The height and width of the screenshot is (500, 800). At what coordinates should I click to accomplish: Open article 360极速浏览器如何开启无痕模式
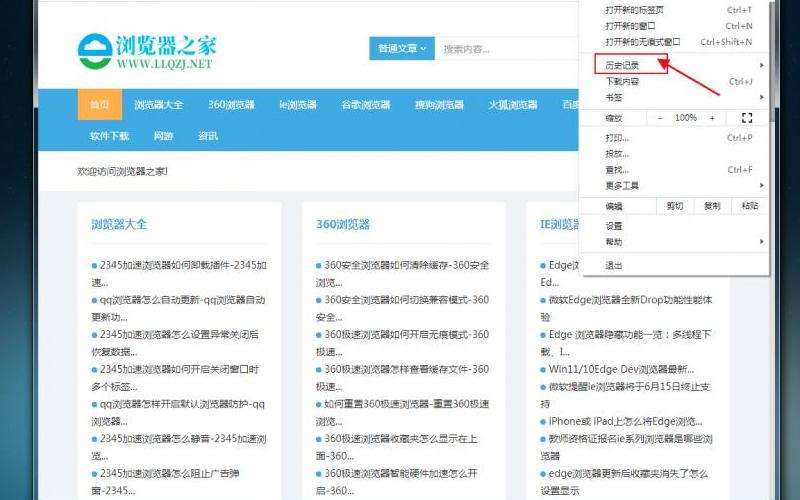[403, 343]
